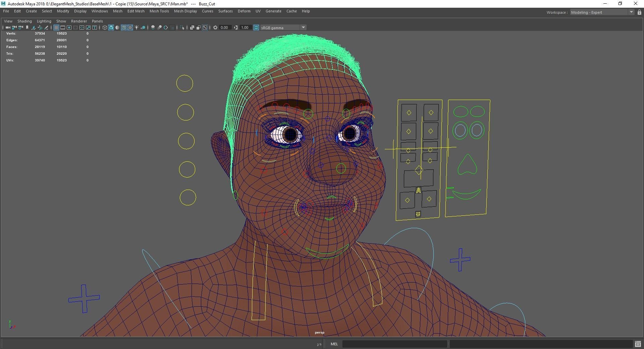644x349 pixels.
Task: Click the Script Editor icon
Action: tap(638, 344)
